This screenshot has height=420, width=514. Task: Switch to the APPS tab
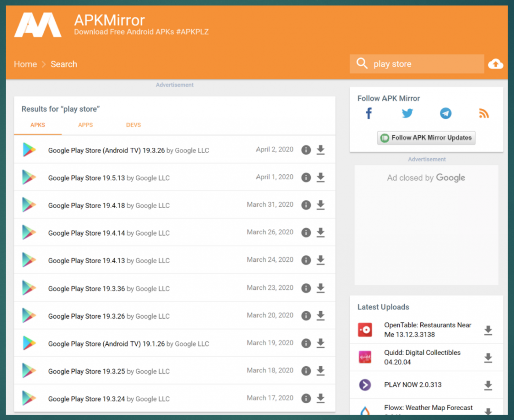[85, 125]
